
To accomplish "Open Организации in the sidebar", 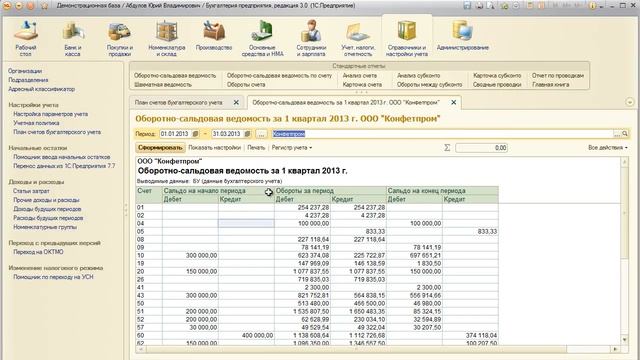I will point(25,71).
